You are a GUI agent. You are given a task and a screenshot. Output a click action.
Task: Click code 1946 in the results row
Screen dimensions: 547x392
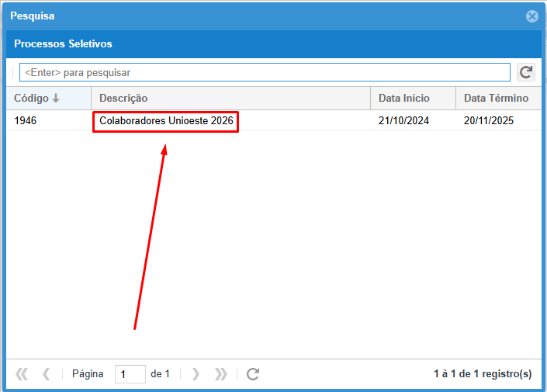tap(25, 121)
